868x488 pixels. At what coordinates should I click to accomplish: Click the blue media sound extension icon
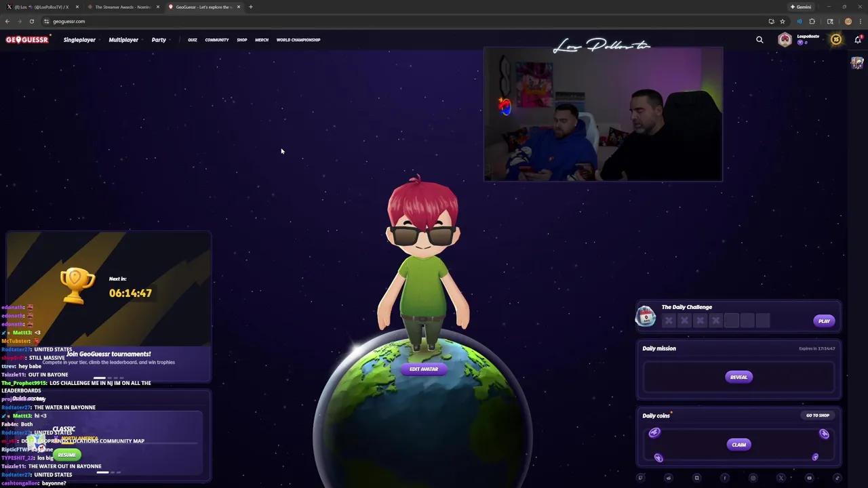tap(799, 22)
